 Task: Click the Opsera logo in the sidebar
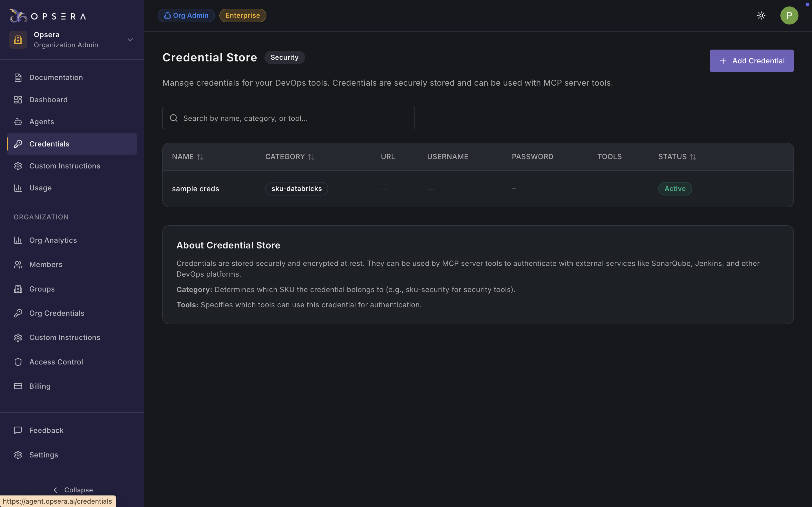coord(48,16)
